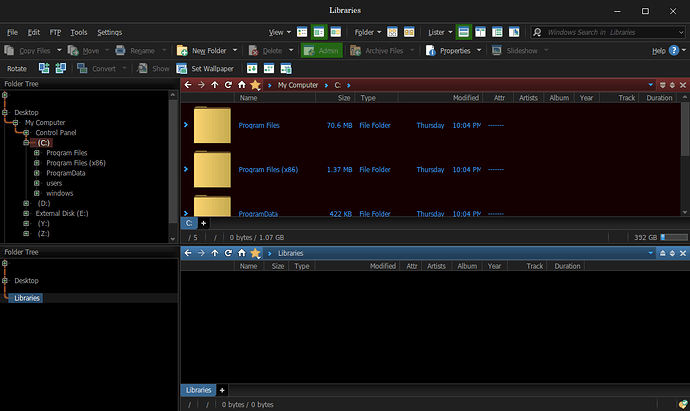
Task: Select the Libraries folder tab
Action: (x=198, y=390)
